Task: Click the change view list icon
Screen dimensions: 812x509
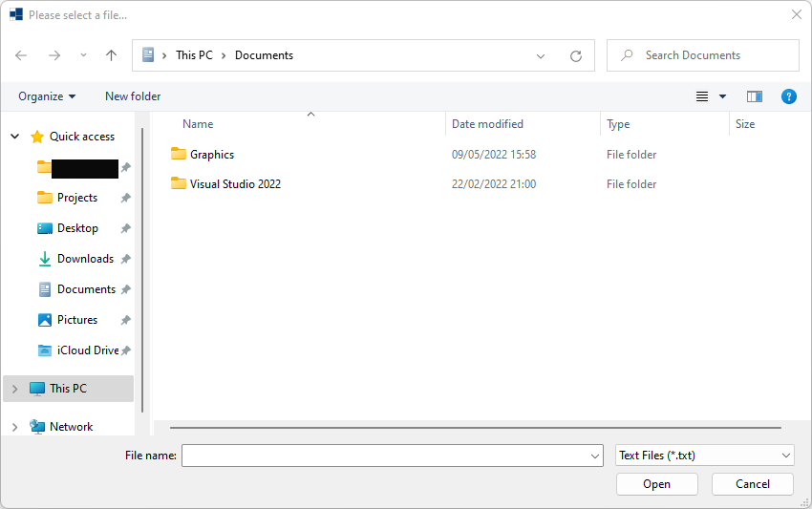Action: coord(702,96)
